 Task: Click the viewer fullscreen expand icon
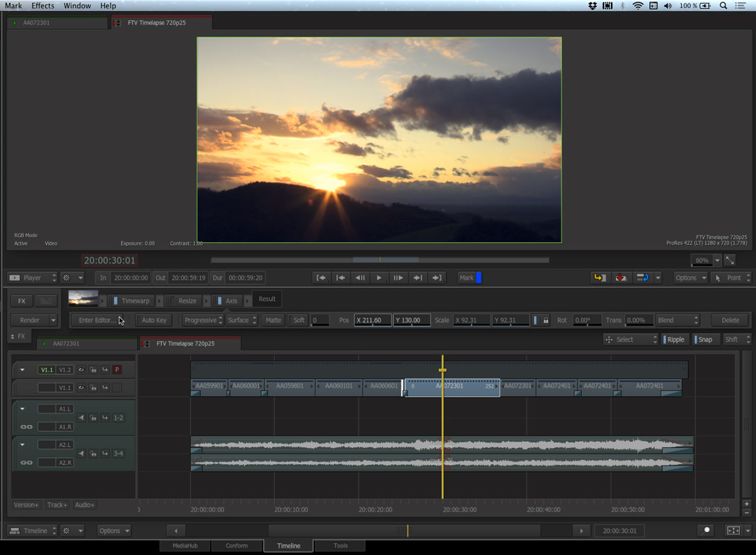730,260
